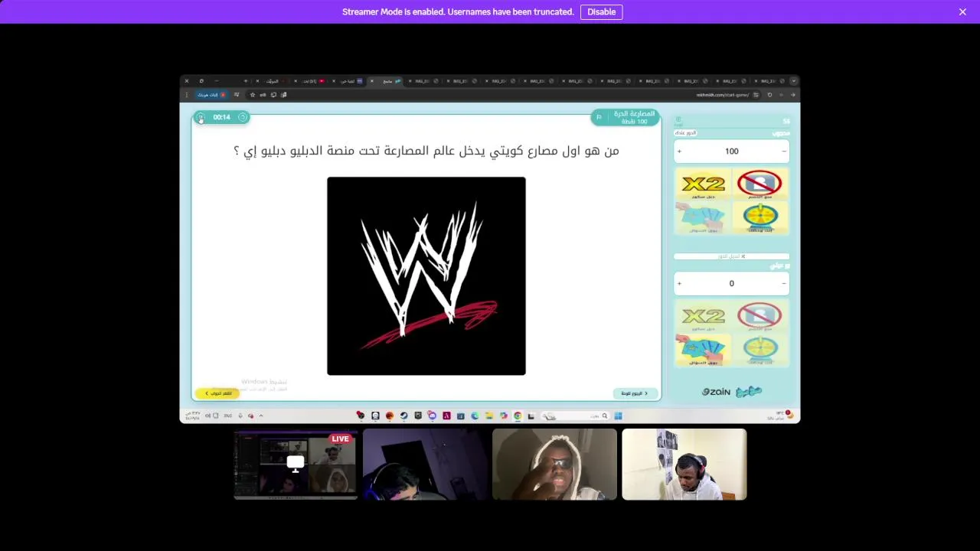The height and width of the screenshot is (551, 980).
Task: Dismiss the Streamer Mode banner
Action: 962,11
